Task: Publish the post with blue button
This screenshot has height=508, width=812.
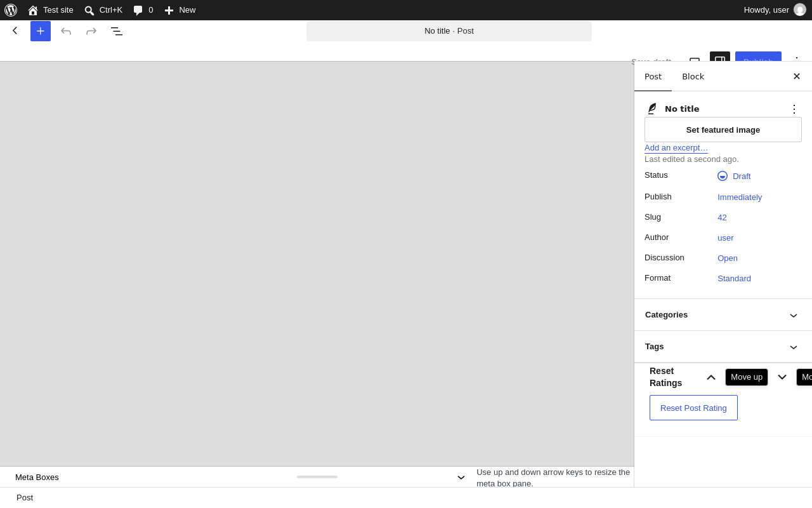Action: [x=758, y=57]
